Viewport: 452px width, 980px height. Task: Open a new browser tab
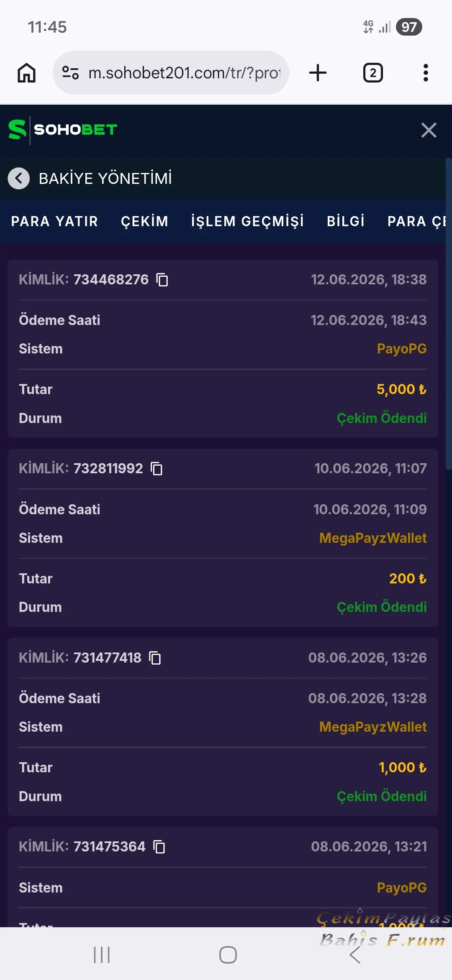tap(318, 73)
